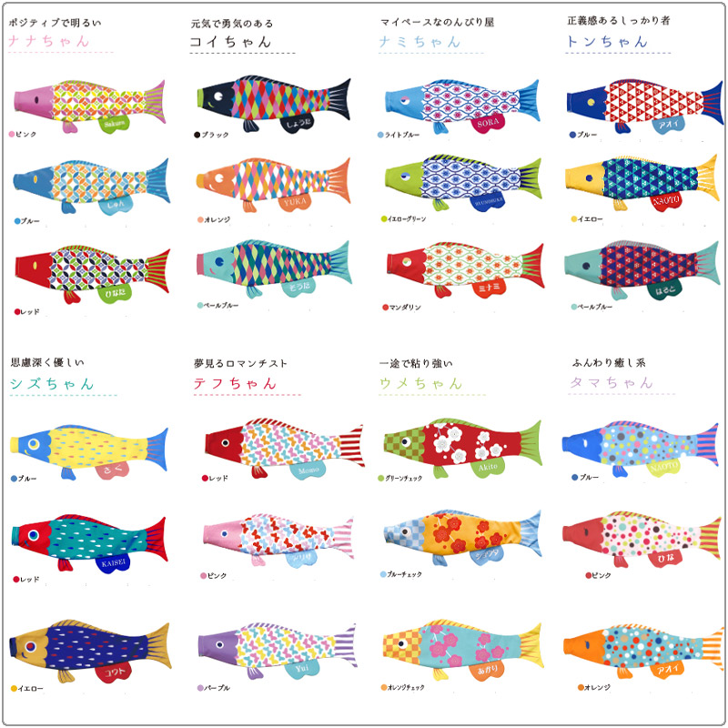Click the ウメちゃん green heading

(x=420, y=383)
